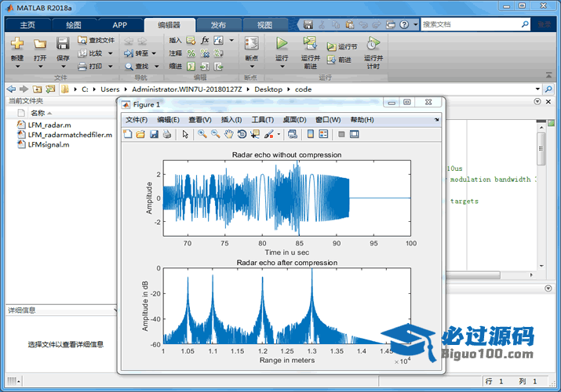561x392 pixels.
Task: Insert a legend using the toolbar icon
Action: (323, 134)
